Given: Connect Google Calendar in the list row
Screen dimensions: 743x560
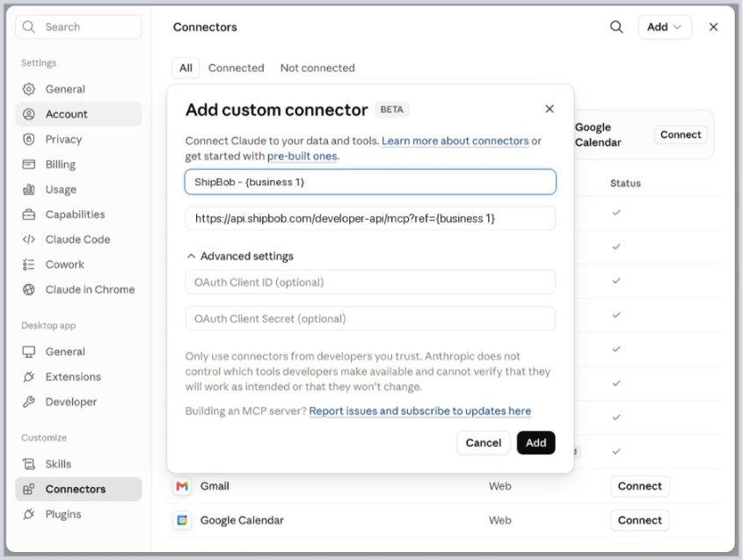Looking at the screenshot, I should [640, 520].
